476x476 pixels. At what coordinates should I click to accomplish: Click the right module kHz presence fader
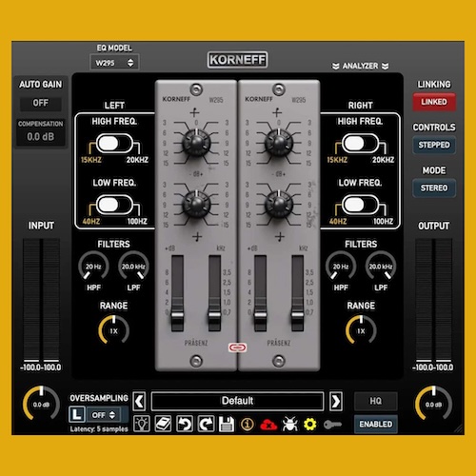(297, 315)
